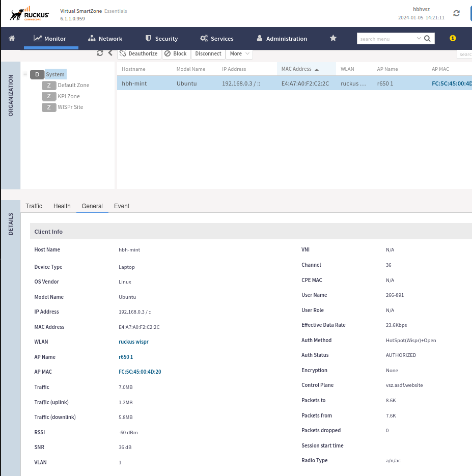472x476 pixels.
Task: Click the star favorites icon in the navigation bar
Action: (x=333, y=38)
